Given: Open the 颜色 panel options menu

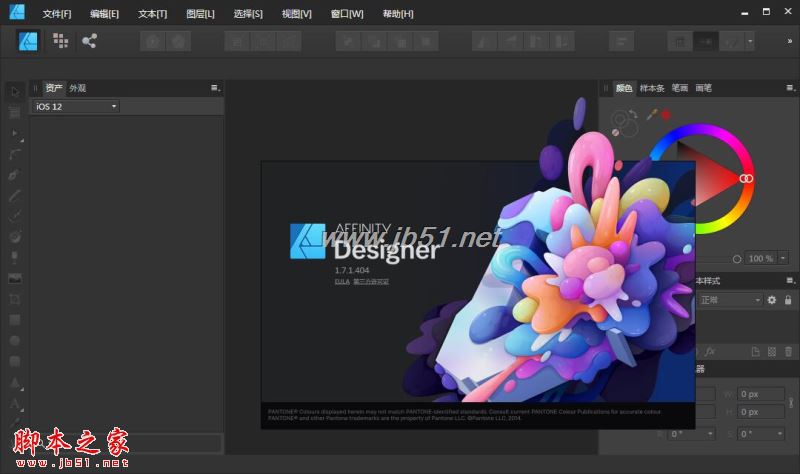Looking at the screenshot, I should coord(791,88).
